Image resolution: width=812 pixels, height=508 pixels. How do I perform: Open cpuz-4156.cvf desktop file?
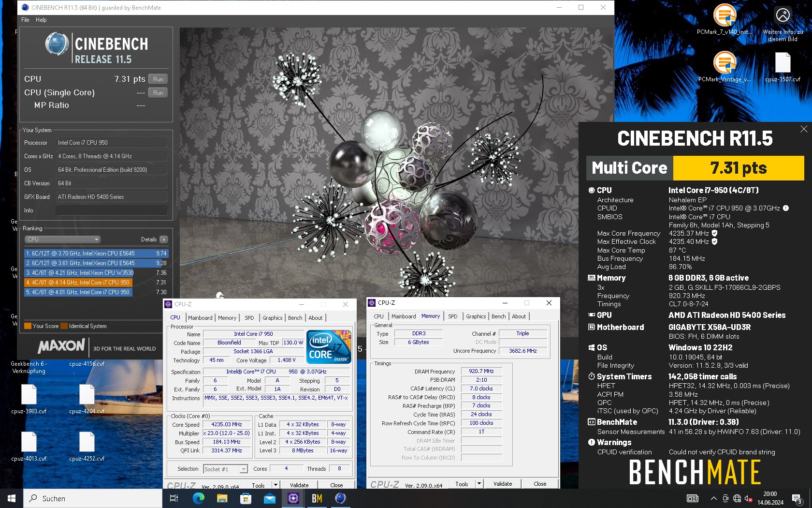pos(87,364)
